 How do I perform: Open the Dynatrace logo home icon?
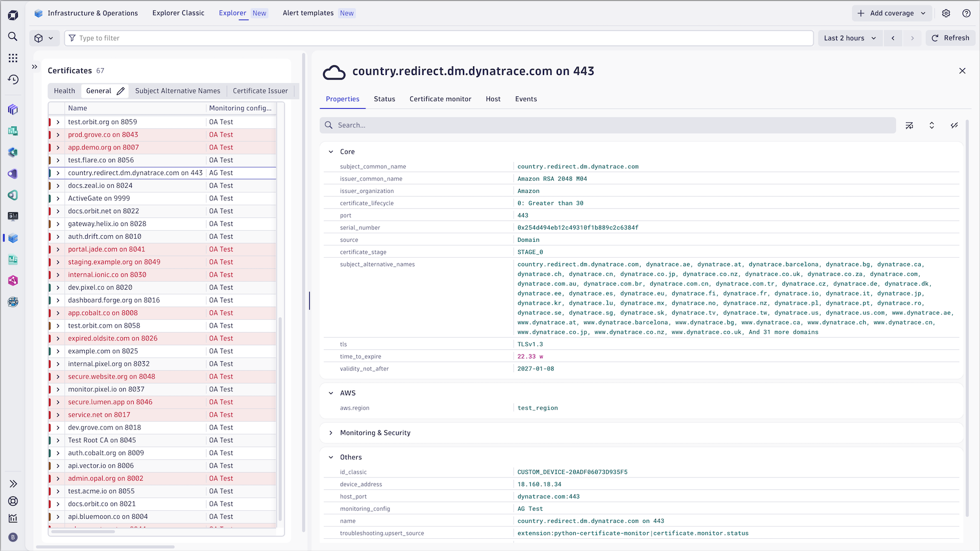(x=13, y=15)
